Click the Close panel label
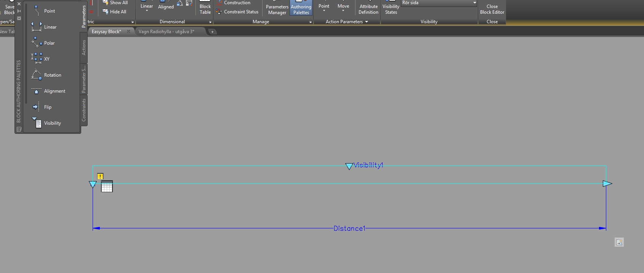The height and width of the screenshot is (273, 644). point(492,22)
